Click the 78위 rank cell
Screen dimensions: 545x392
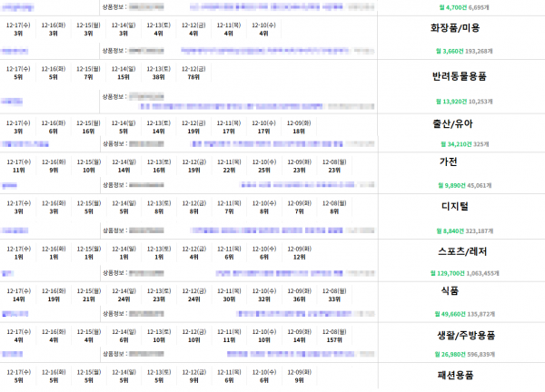(193, 77)
